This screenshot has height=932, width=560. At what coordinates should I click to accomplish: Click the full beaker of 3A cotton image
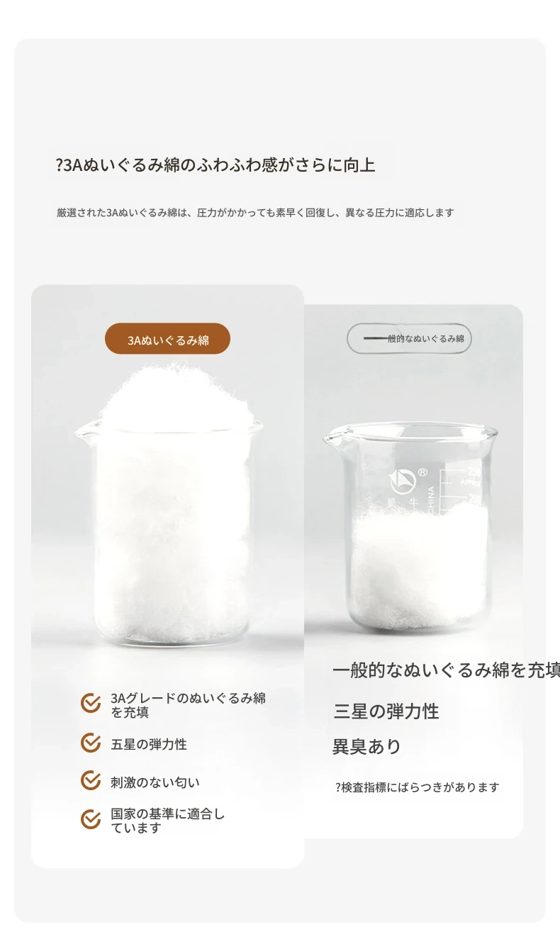click(169, 502)
